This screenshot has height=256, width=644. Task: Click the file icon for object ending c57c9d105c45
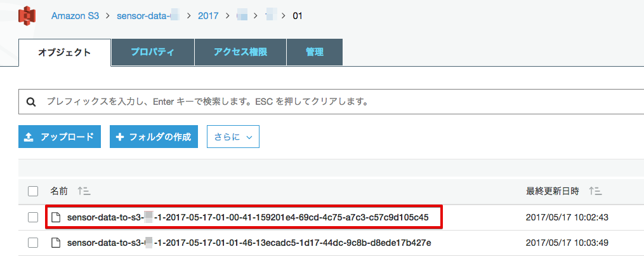pyautogui.click(x=56, y=217)
